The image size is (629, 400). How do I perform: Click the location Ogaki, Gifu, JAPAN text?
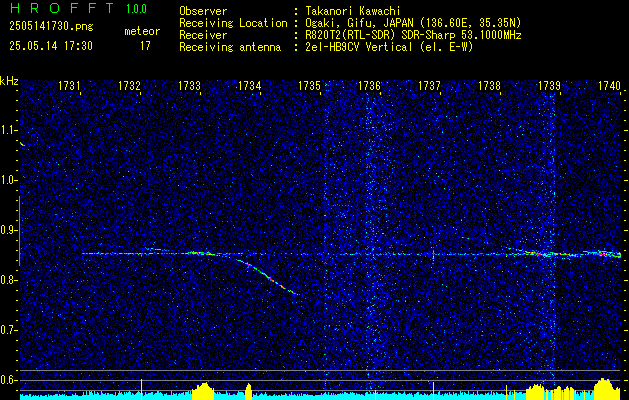(x=413, y=23)
